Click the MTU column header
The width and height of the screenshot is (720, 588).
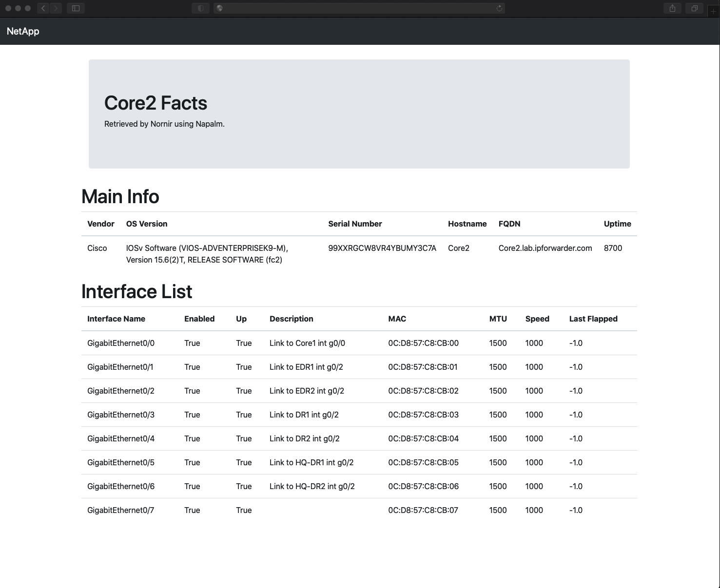[x=498, y=319]
